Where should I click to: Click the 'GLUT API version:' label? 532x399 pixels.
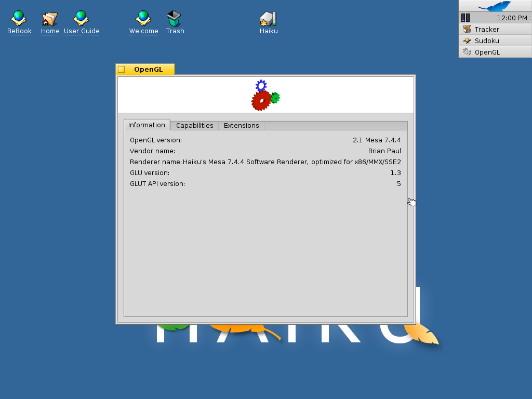[x=157, y=183]
